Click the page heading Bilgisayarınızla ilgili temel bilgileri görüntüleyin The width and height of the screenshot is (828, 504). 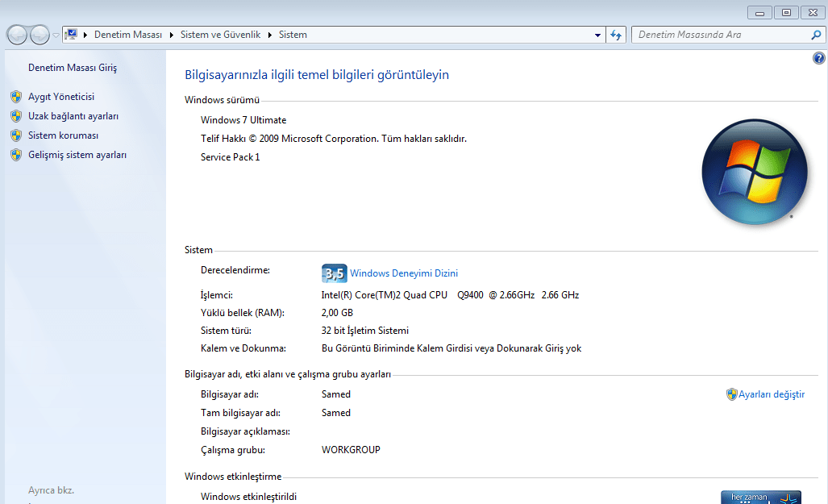click(x=317, y=75)
